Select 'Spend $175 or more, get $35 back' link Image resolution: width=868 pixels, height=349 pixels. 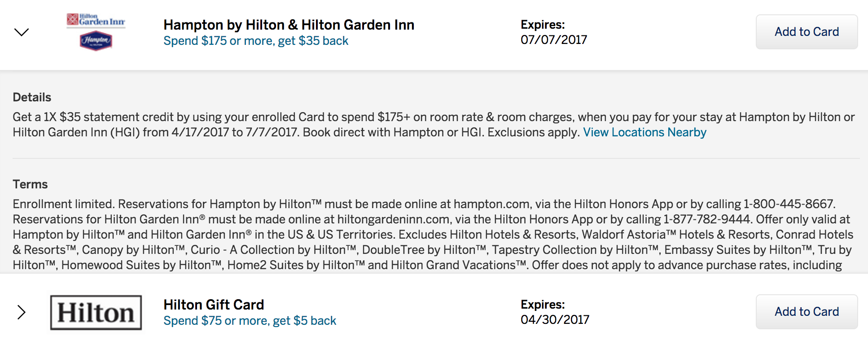(256, 41)
